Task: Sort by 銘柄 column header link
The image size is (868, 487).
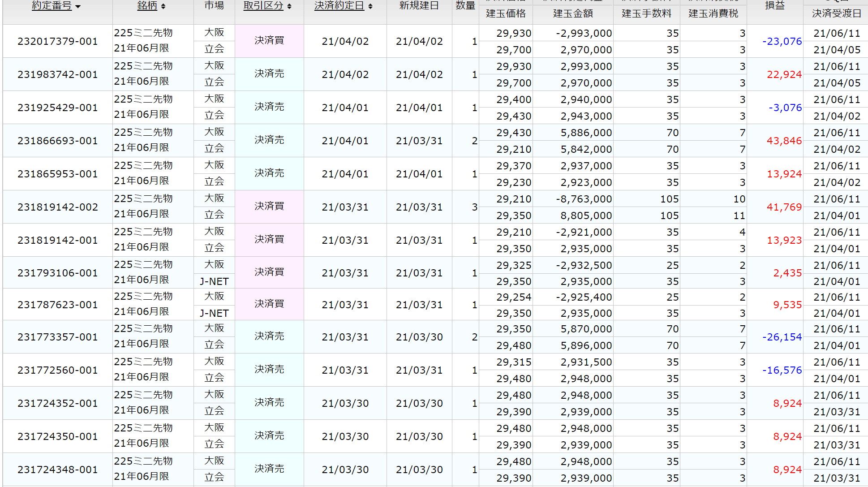Action: tap(147, 6)
